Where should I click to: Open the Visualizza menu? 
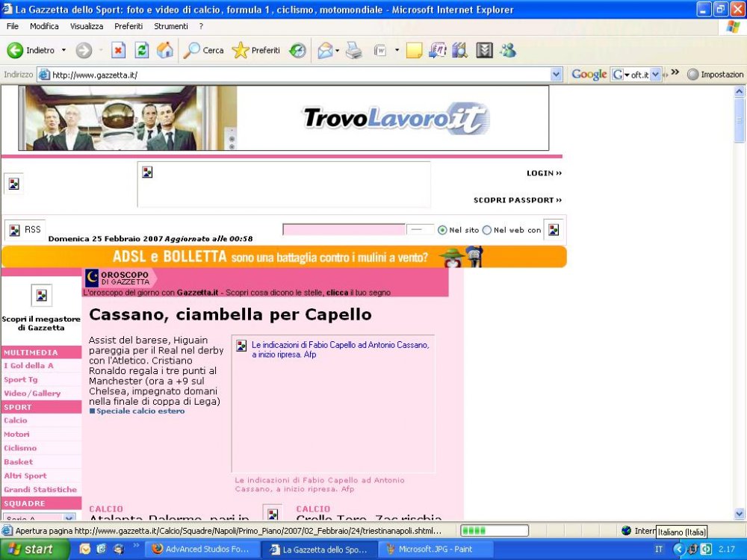[x=87, y=25]
